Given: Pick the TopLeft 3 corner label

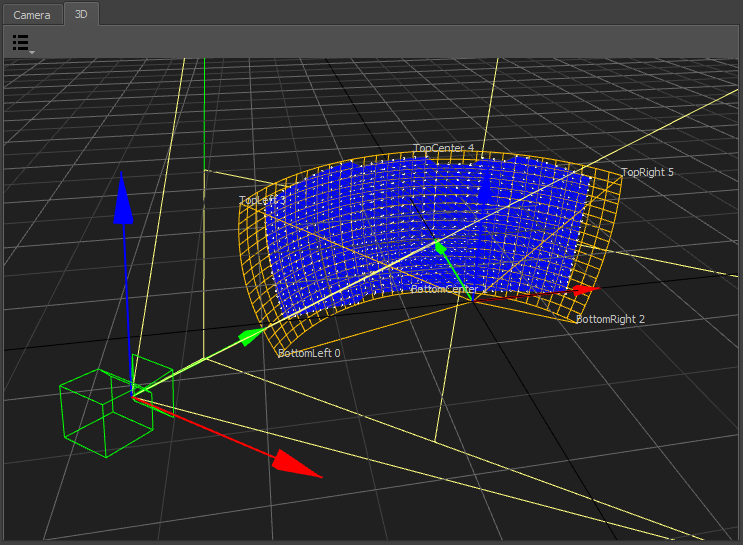Looking at the screenshot, I should click(x=262, y=201).
